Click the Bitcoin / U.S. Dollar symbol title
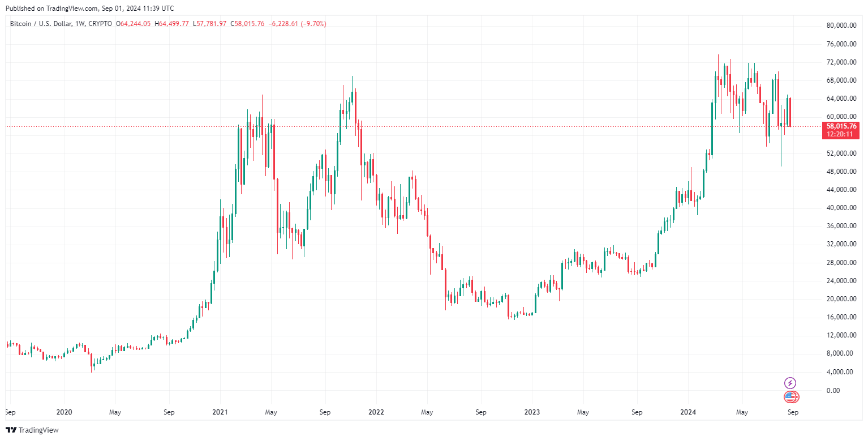Image resolution: width=868 pixels, height=440 pixels. (x=40, y=24)
